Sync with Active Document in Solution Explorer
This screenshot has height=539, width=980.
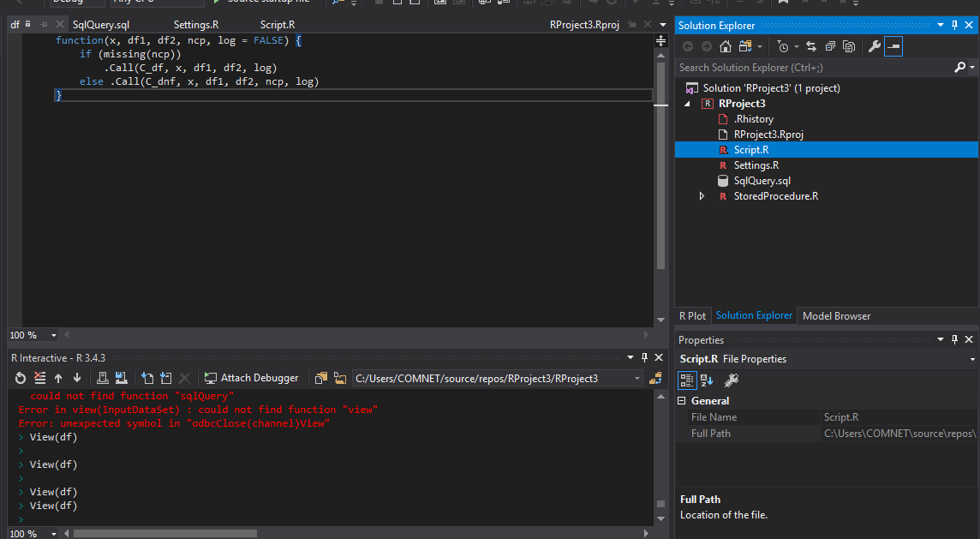[x=811, y=46]
